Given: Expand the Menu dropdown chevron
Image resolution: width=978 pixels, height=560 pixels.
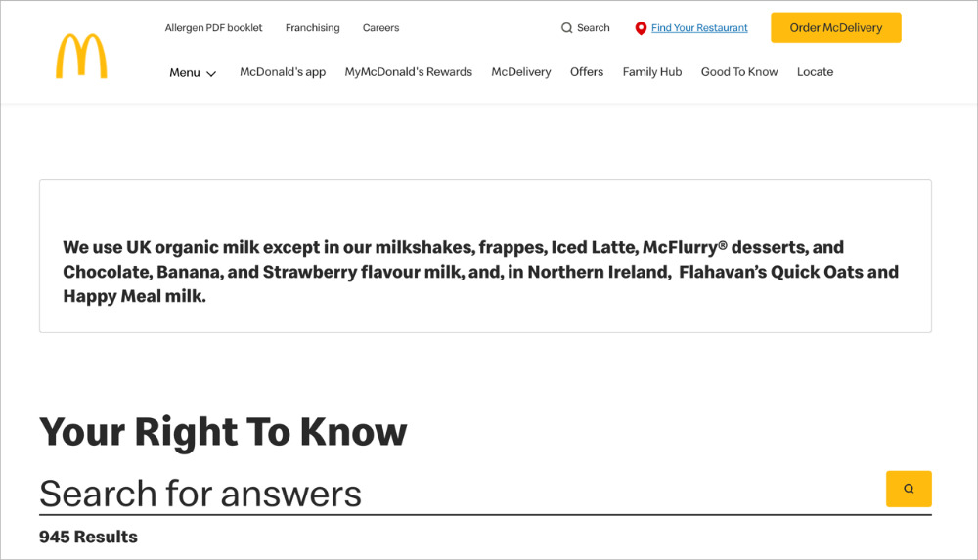Looking at the screenshot, I should tap(211, 73).
